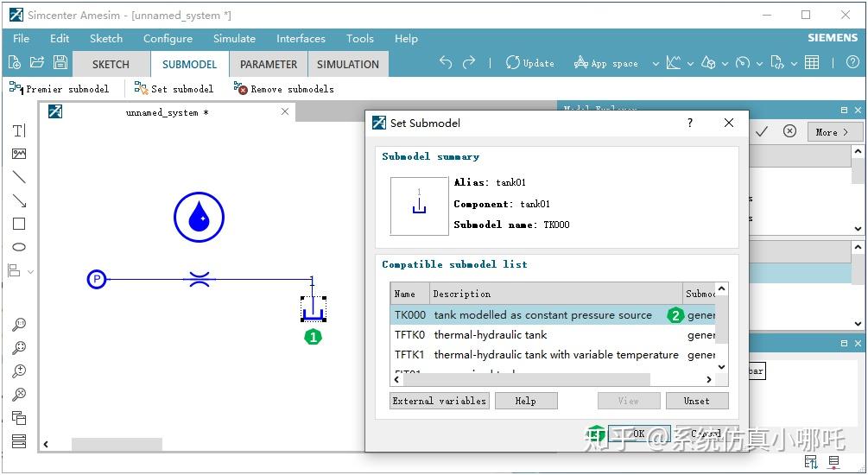
Task: Open the 3D shapes tool icon
Action: point(708,63)
